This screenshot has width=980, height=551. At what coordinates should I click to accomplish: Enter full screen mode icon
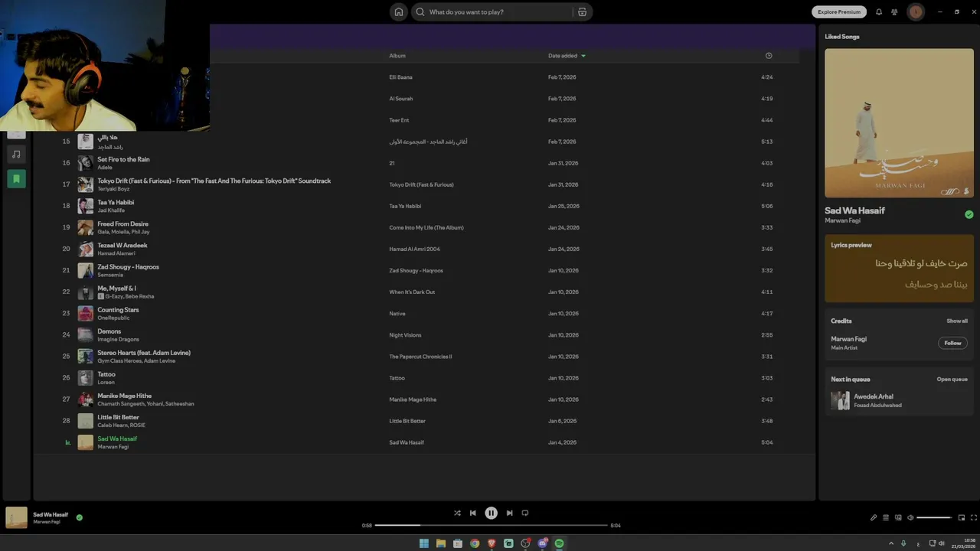coord(974,517)
